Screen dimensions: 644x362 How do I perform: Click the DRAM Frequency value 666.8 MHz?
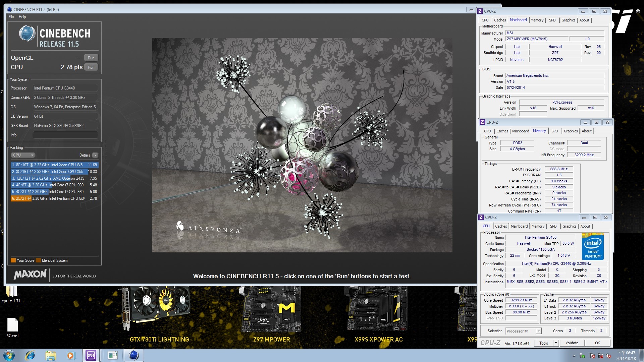[x=559, y=169]
